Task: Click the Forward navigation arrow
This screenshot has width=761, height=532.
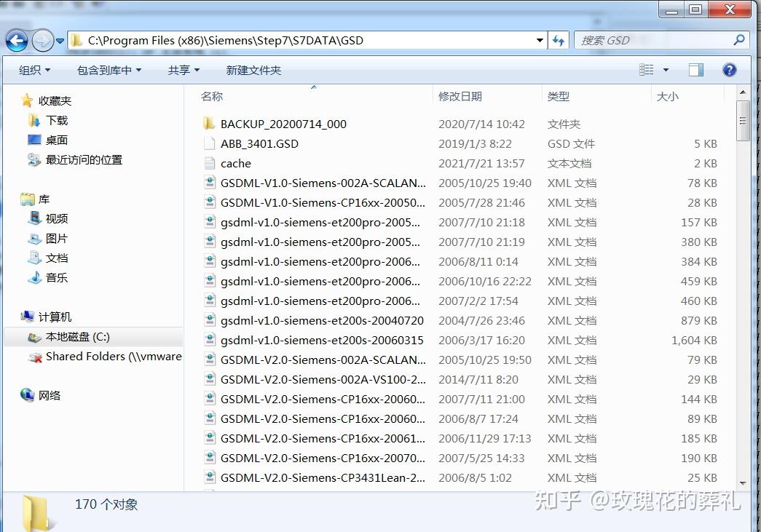Action: tap(43, 41)
